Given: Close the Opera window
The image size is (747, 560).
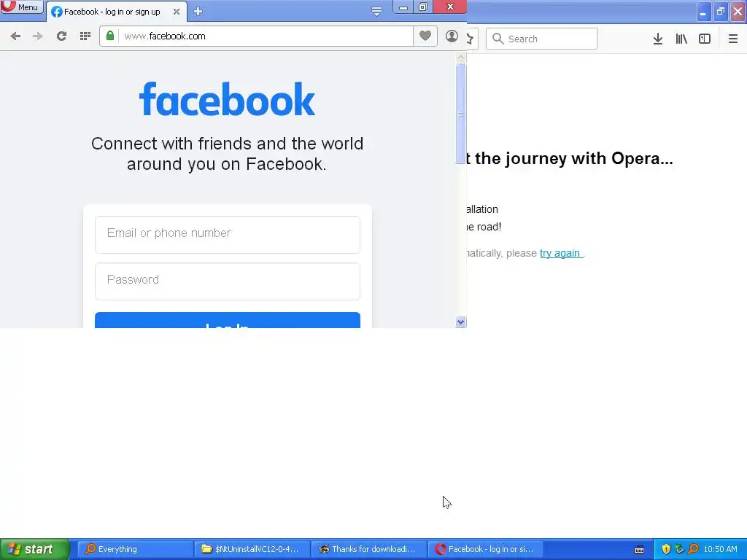Looking at the screenshot, I should (x=449, y=7).
